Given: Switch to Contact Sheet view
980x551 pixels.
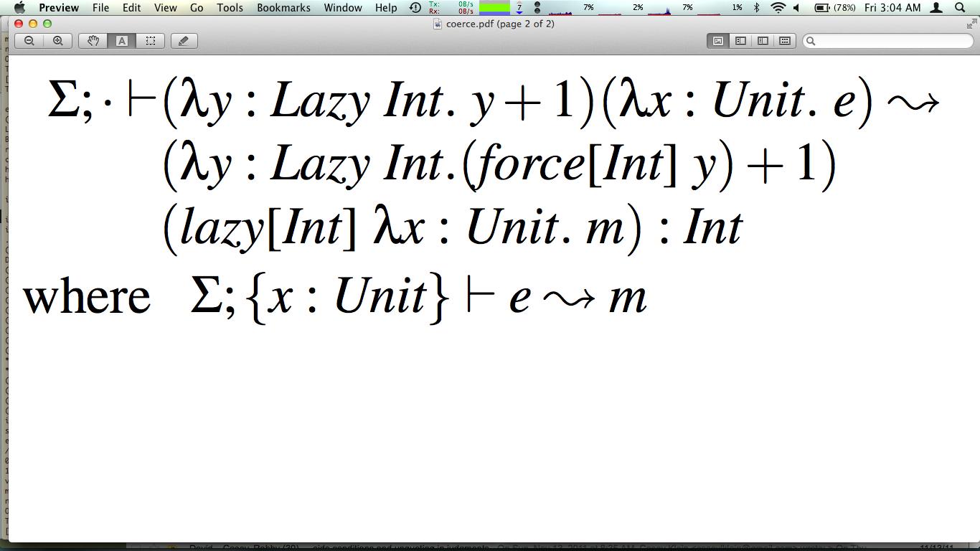Looking at the screenshot, I should tap(785, 41).
